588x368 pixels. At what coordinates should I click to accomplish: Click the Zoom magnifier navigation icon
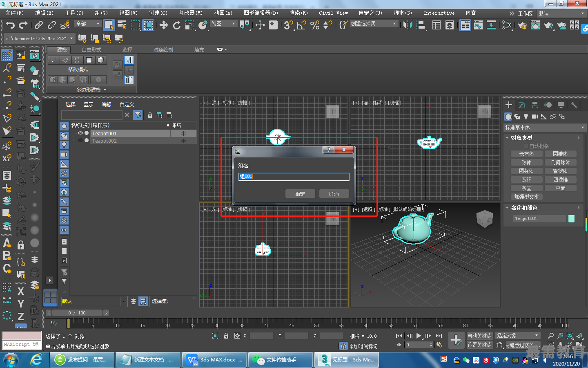(551, 336)
